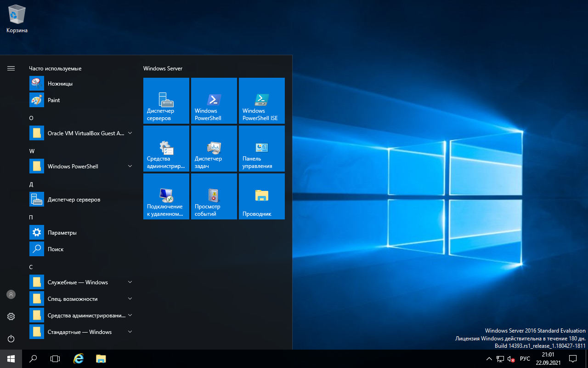
Task: Open Task View on the taskbar
Action: [55, 358]
